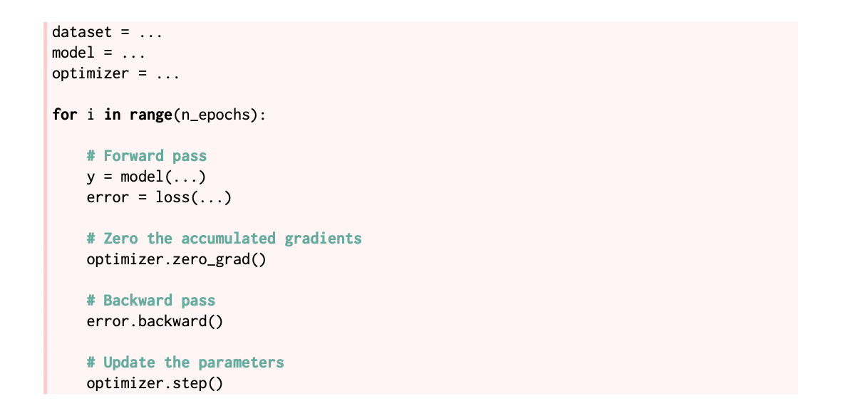Screen dimensions: 868x406
Task: Click the word 'gradients' in the comment
Action: 324,239
